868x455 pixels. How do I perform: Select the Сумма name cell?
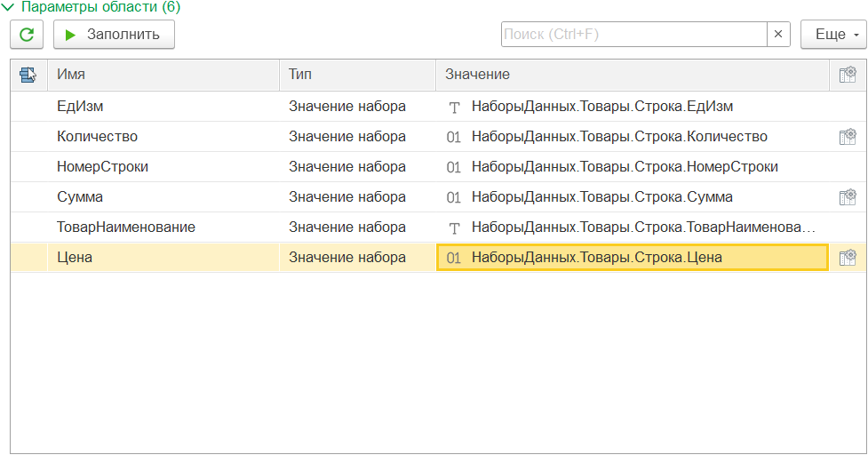pos(163,197)
